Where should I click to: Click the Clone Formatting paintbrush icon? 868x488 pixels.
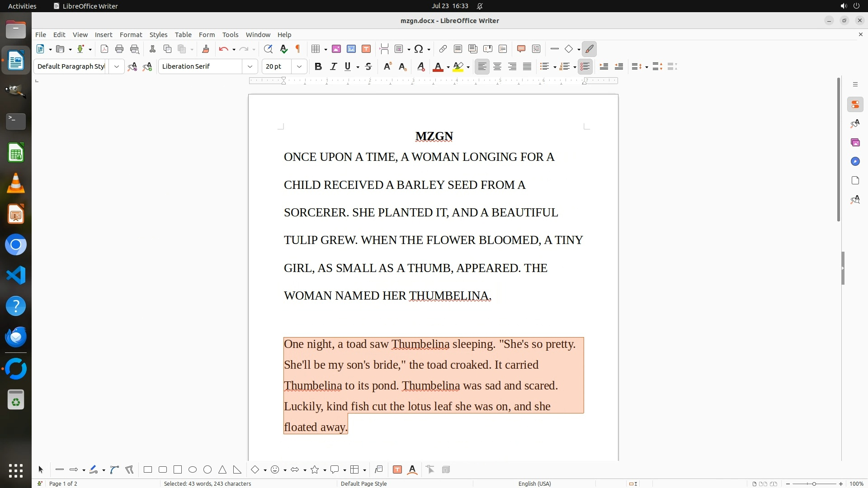click(x=206, y=49)
